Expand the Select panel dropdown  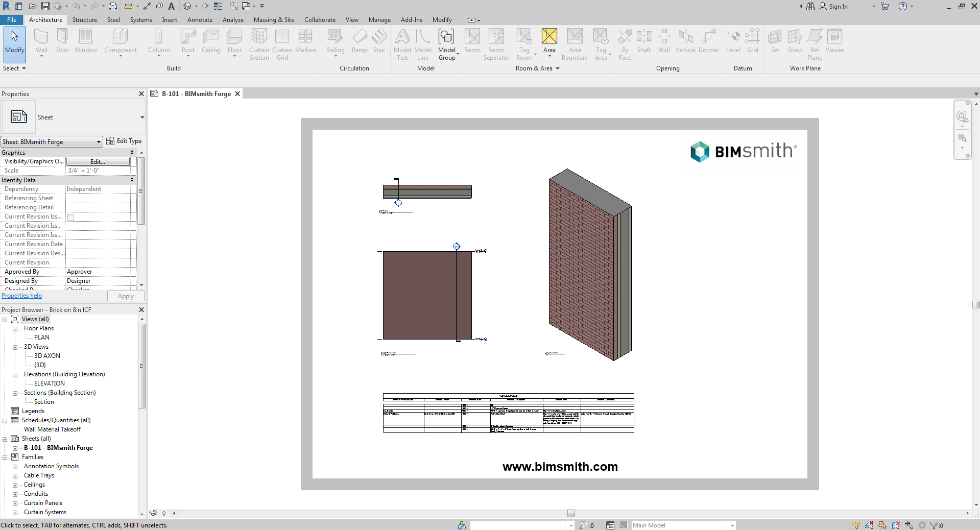[x=14, y=68]
